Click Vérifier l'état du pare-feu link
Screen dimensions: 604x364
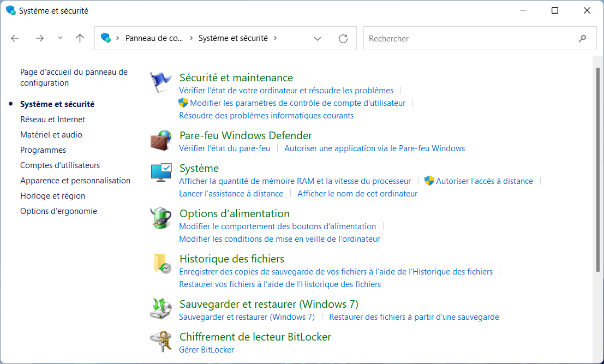tap(225, 148)
